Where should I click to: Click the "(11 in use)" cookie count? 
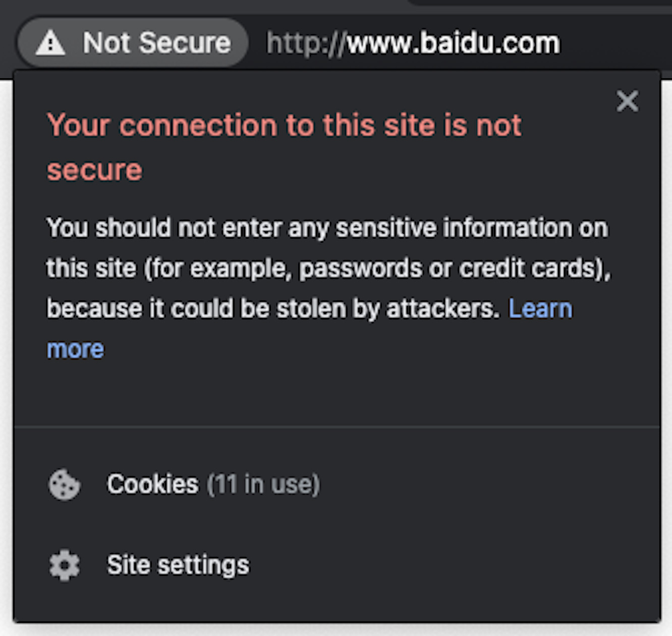click(x=263, y=484)
